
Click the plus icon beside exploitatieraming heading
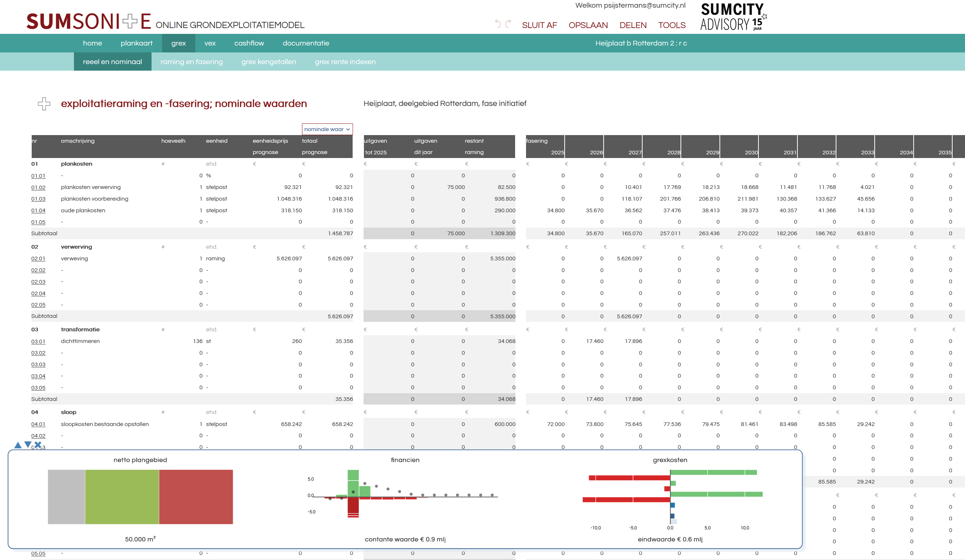tap(44, 104)
